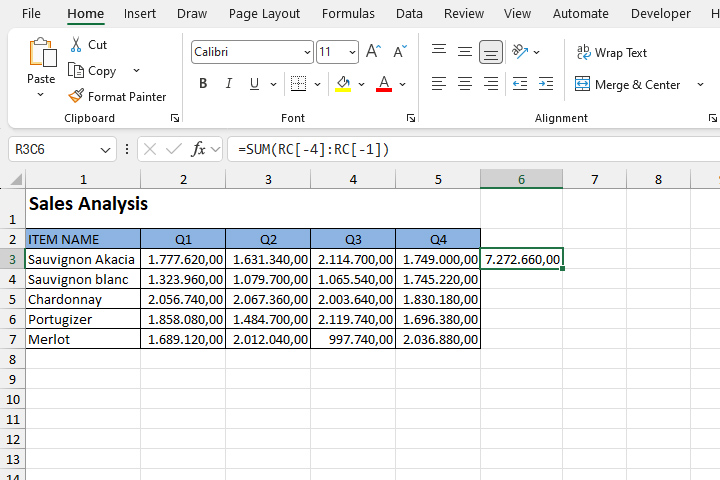Viewport: 720px width, 480px height.
Task: Apply the yellow Fill Color swatch
Action: 343,84
